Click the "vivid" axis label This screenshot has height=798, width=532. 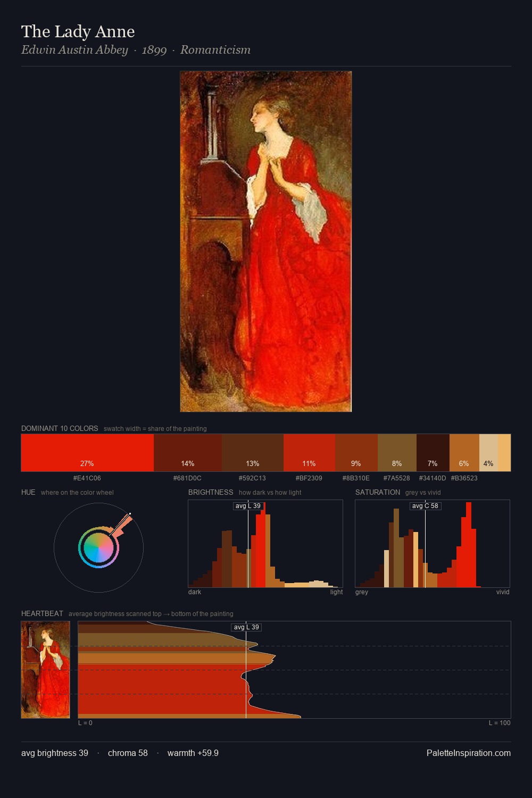(503, 592)
